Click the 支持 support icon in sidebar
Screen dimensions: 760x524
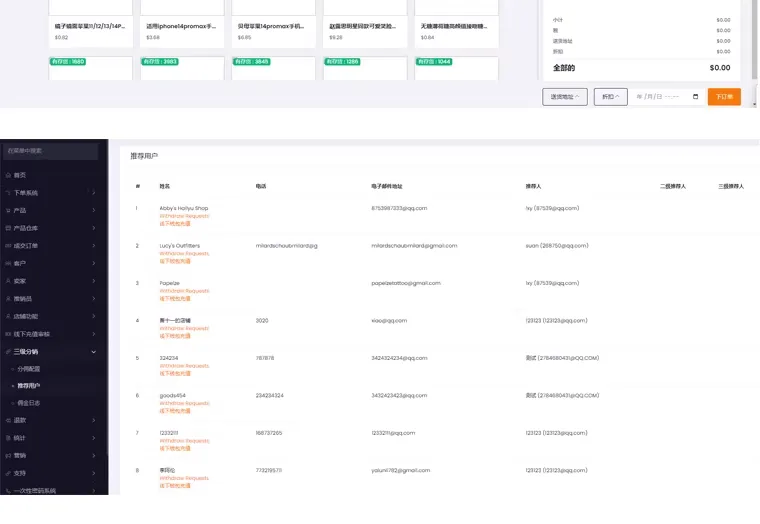[x=7, y=473]
